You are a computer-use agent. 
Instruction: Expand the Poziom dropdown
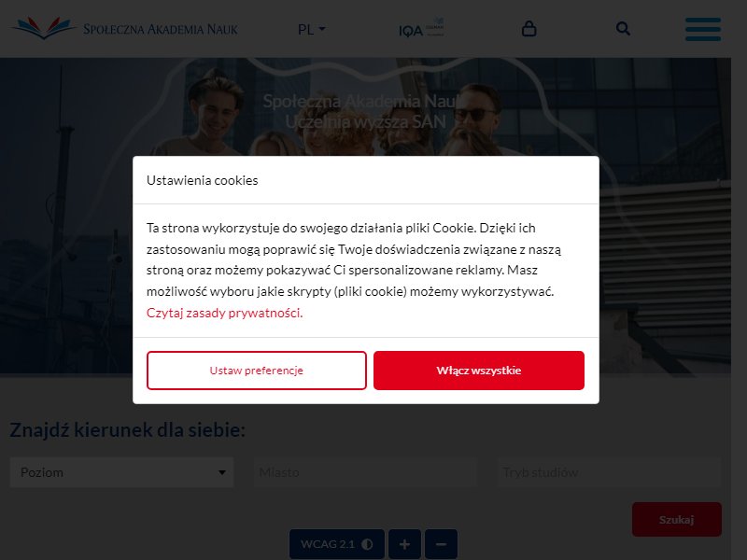click(x=121, y=472)
